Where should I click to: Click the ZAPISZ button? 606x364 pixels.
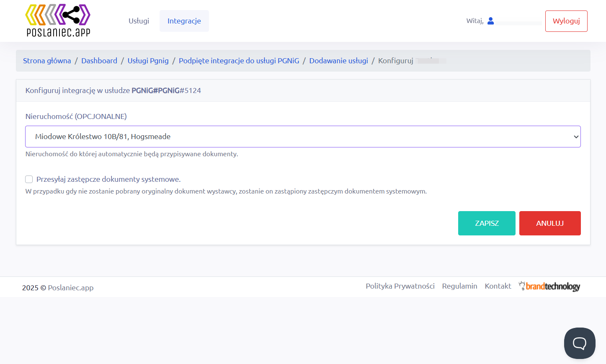point(487,223)
